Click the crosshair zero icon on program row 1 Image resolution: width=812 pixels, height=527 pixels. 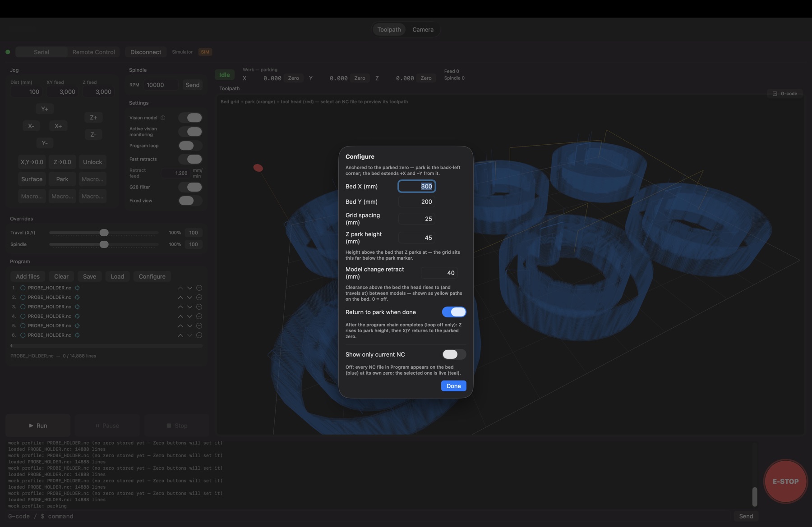[77, 288]
